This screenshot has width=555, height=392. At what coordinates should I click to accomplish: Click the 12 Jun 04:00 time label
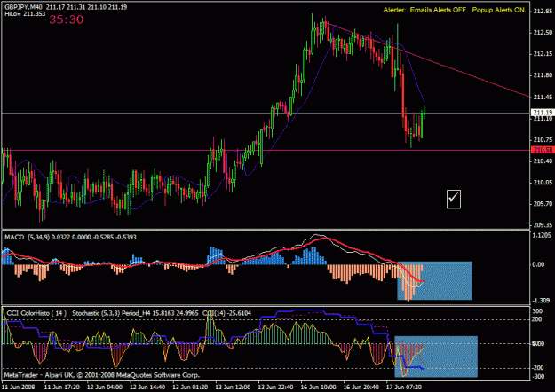pyautogui.click(x=105, y=387)
